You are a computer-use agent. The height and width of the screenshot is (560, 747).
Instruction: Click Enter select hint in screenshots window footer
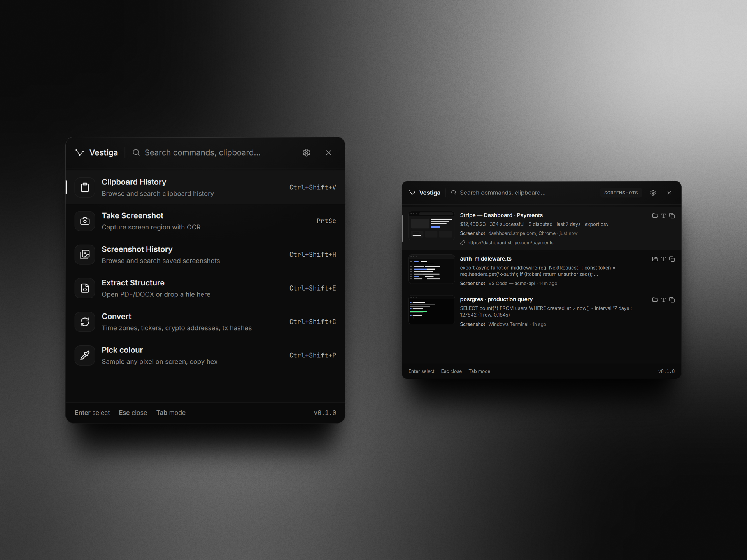pos(421,371)
